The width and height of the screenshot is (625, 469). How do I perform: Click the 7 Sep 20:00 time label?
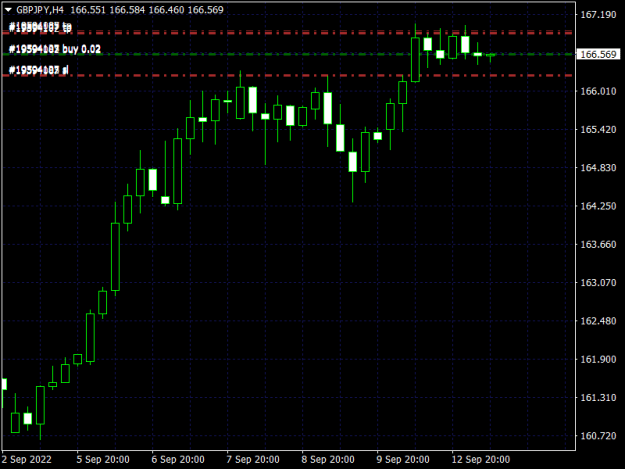click(253, 459)
